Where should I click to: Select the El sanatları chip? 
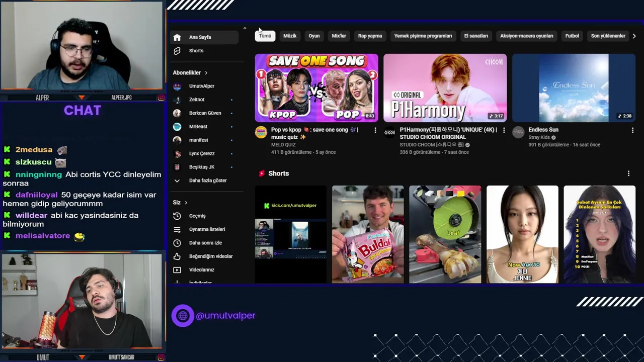coord(476,36)
